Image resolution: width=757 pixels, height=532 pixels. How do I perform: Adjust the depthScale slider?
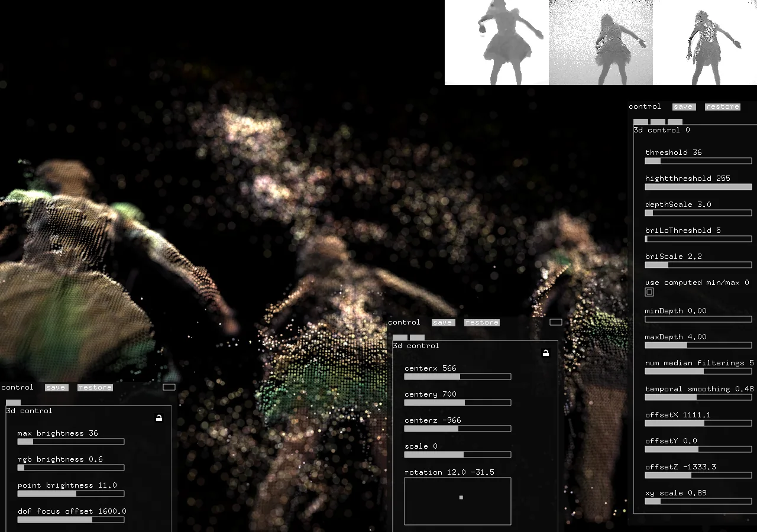[x=698, y=213]
